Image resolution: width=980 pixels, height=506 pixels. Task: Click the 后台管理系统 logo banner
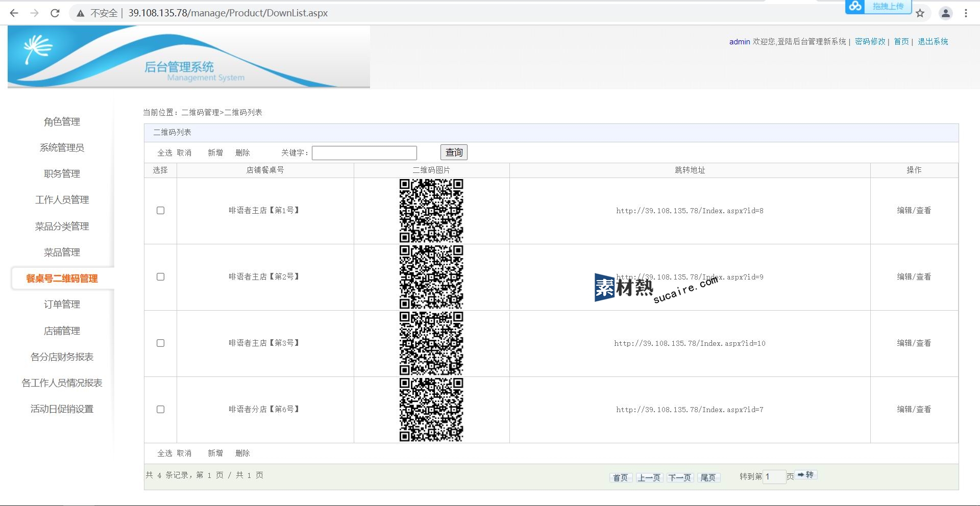[188, 57]
